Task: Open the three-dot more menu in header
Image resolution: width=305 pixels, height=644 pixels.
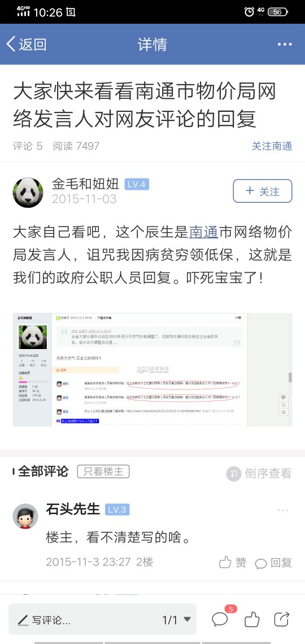Action: coord(285,45)
